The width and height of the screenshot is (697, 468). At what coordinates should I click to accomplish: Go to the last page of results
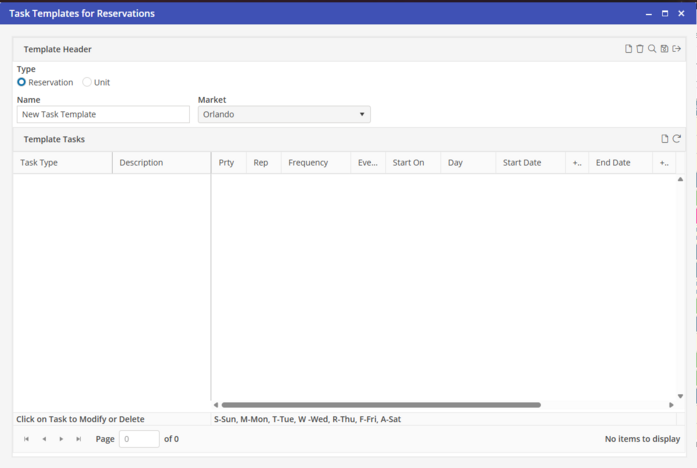[79, 439]
